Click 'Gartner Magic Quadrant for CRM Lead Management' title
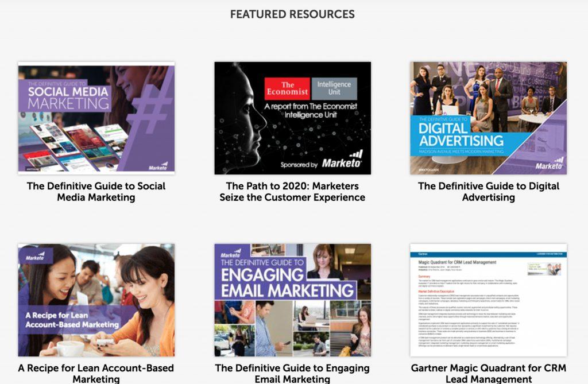Image resolution: width=588 pixels, height=384 pixels. click(x=489, y=374)
